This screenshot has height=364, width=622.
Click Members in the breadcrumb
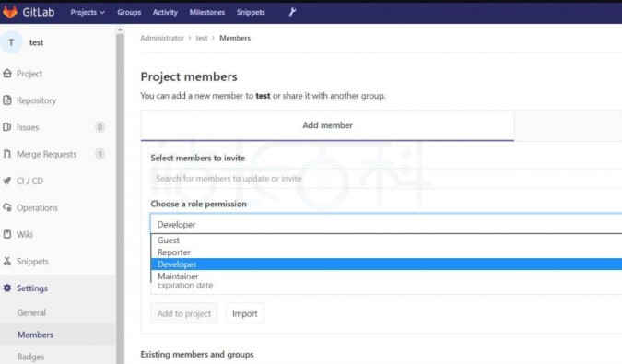235,38
